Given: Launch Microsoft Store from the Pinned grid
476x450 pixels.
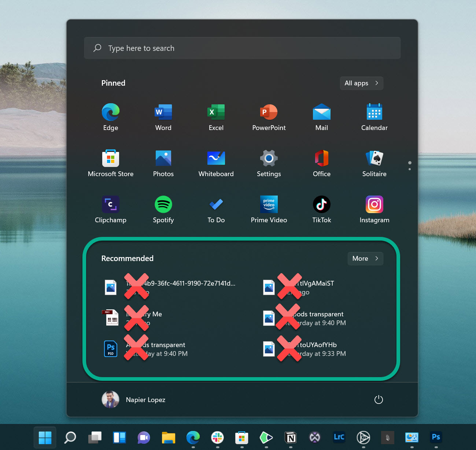Looking at the screenshot, I should [111, 163].
